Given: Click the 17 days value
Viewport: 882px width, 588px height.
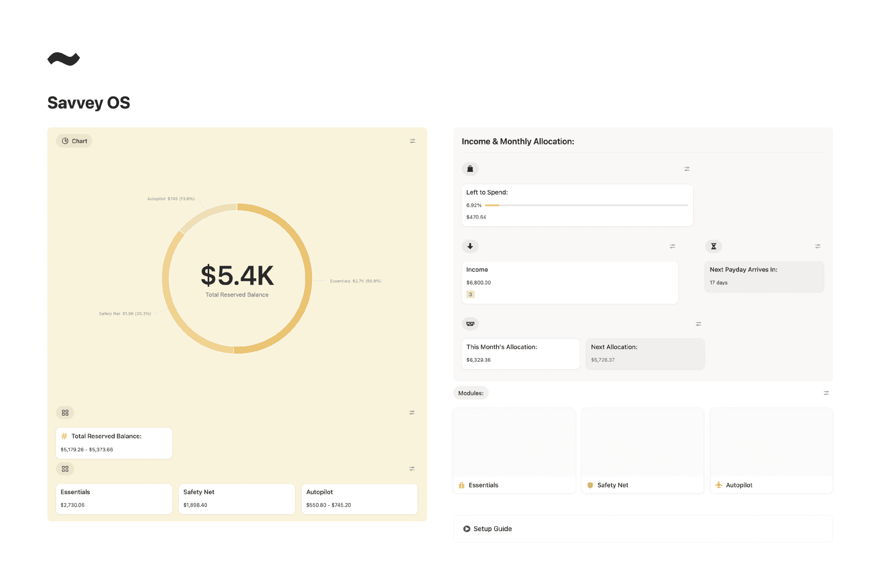Looking at the screenshot, I should click(x=718, y=283).
